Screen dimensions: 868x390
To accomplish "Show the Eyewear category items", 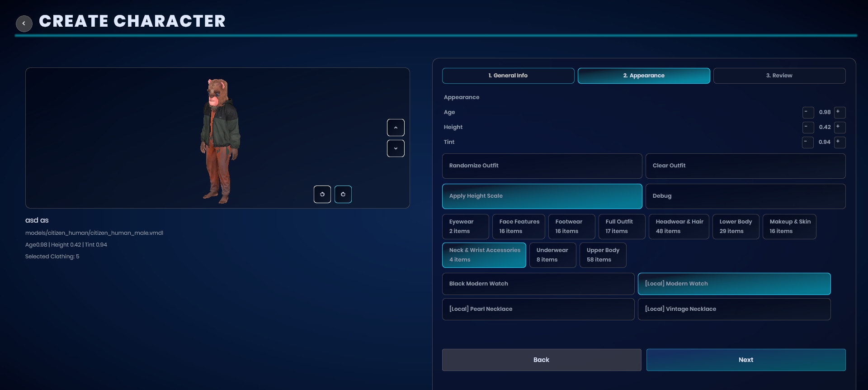I will [x=465, y=227].
